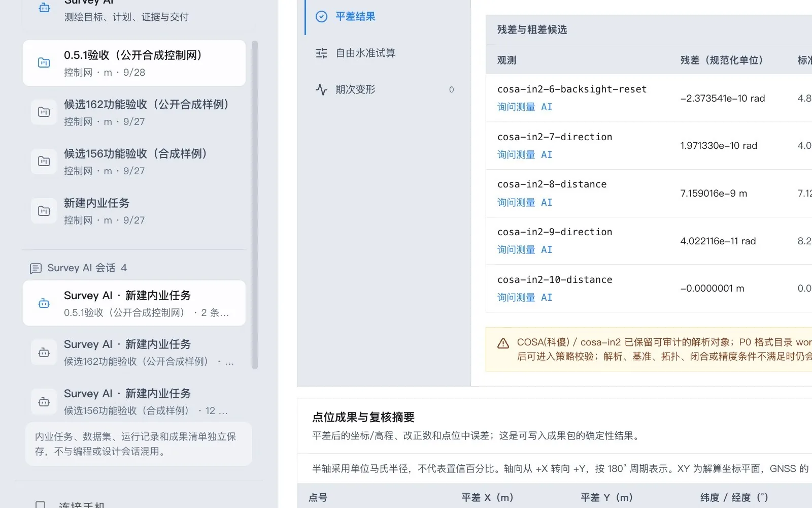Click 询问测量 AI for cosa-in2-8-distance
812x508 pixels.
pyautogui.click(x=525, y=203)
